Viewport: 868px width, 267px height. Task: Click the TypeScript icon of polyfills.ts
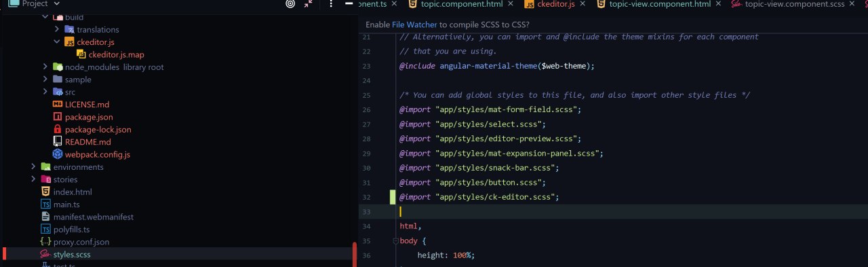click(x=45, y=229)
